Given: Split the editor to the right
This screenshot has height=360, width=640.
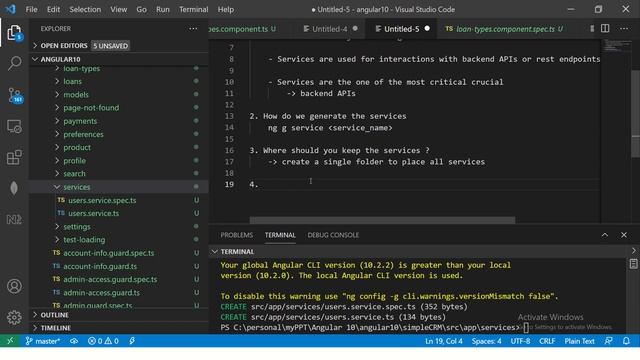Looking at the screenshot, I should pyautogui.click(x=605, y=29).
